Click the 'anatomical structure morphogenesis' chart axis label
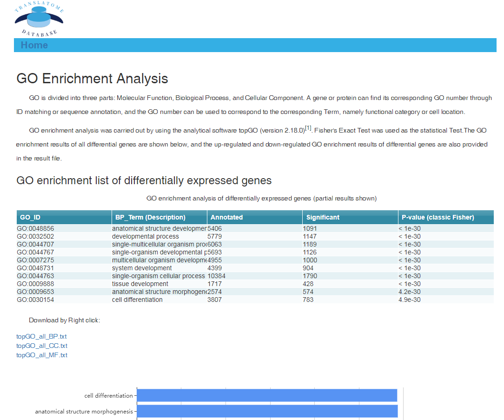This screenshot has height=420, width=504. click(84, 411)
